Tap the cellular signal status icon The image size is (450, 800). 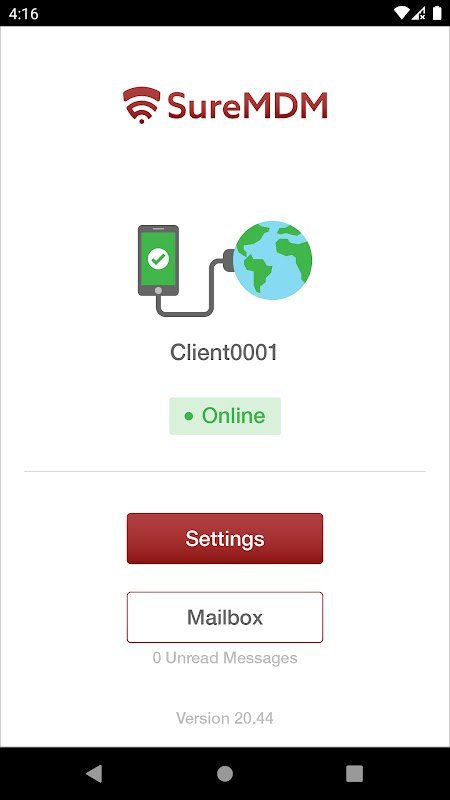[419, 13]
